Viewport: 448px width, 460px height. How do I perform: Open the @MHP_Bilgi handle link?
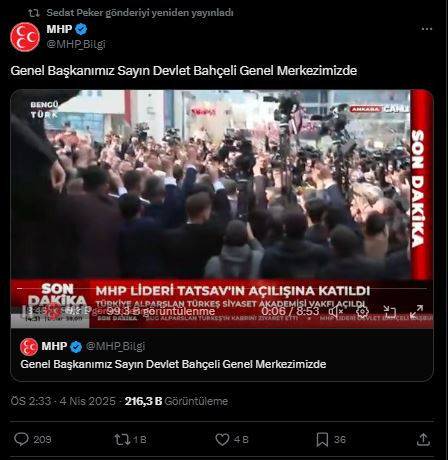tap(76, 44)
